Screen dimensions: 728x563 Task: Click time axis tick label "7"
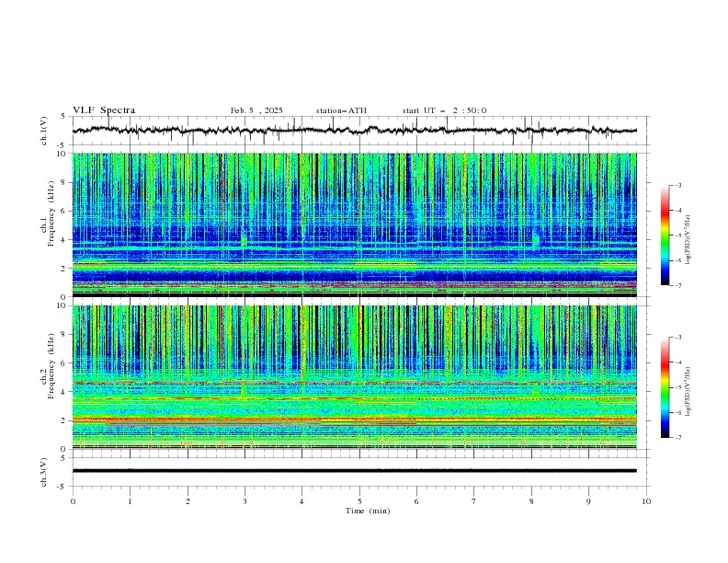coord(474,501)
